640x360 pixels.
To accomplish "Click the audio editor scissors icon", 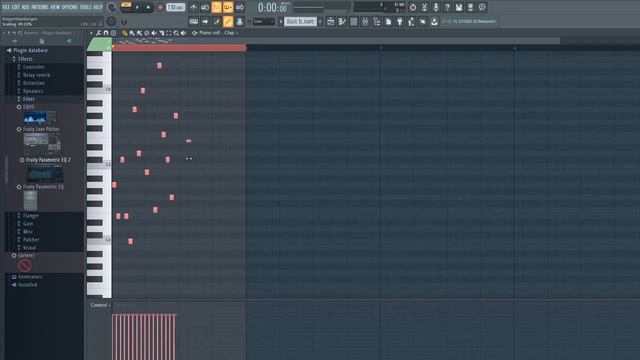I will [424, 7].
